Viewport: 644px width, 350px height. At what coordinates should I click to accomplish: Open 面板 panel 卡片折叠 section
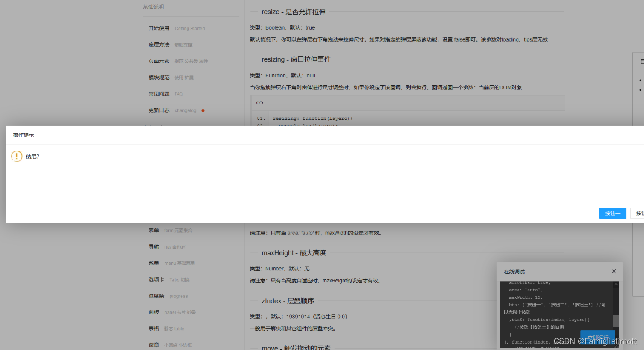(x=153, y=312)
